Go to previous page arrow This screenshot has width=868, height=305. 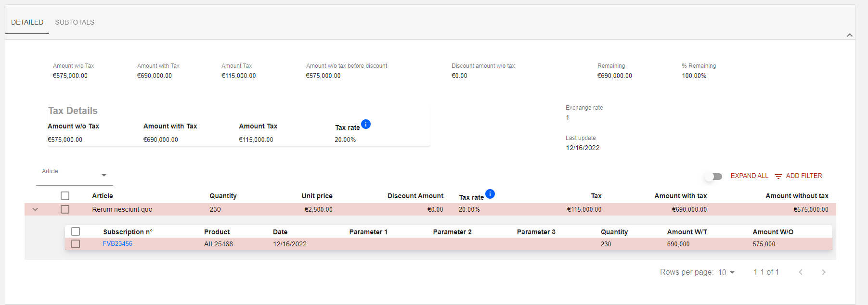(x=801, y=272)
